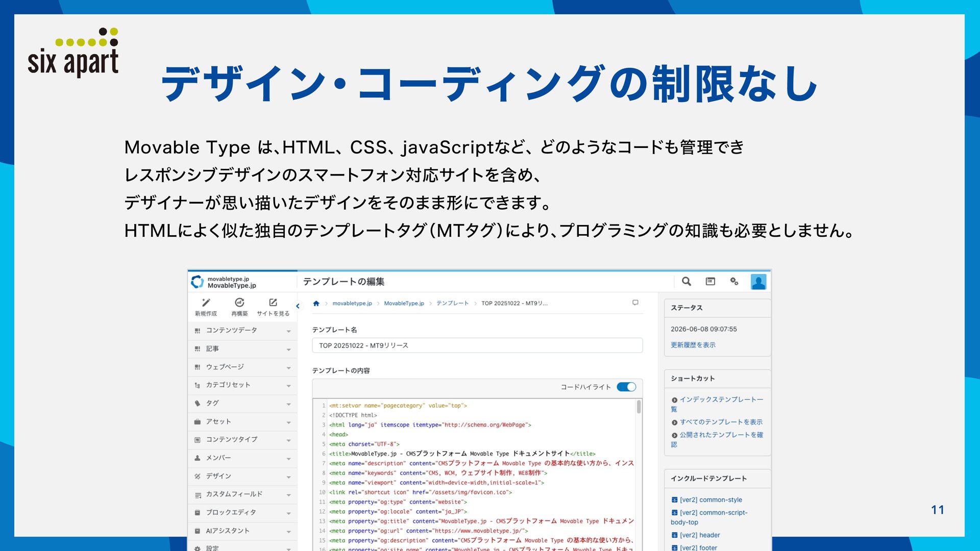
Task: Open the user profile avatar
Action: tap(758, 282)
